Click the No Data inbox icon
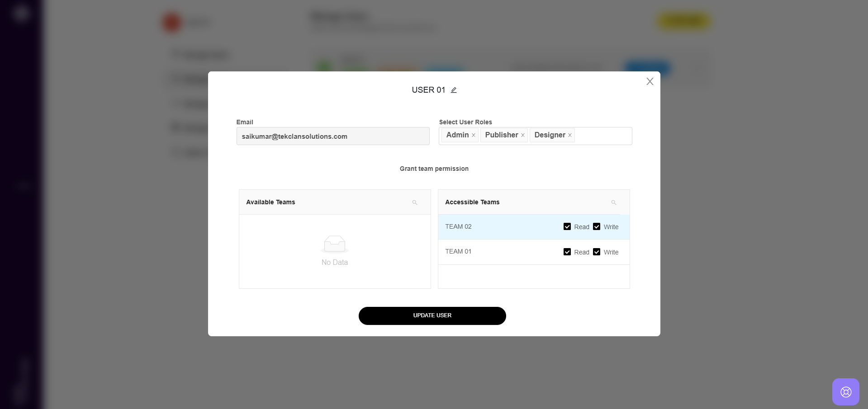The image size is (868, 409). [335, 244]
